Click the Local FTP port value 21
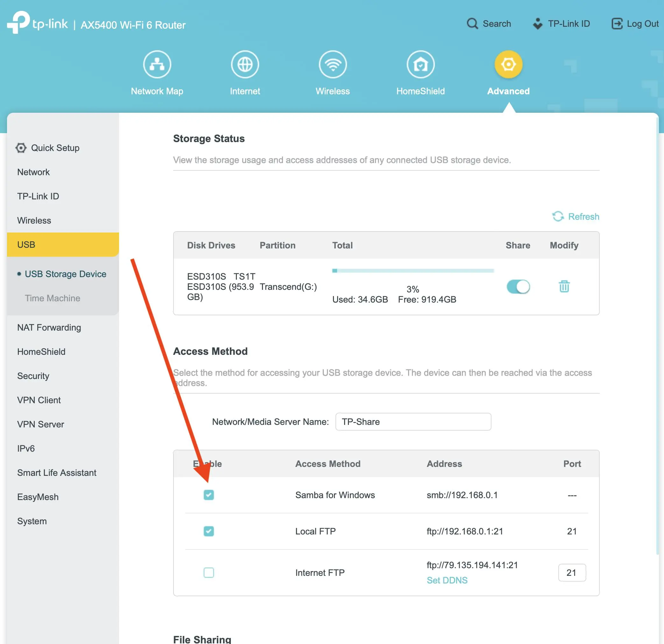 pyautogui.click(x=572, y=531)
